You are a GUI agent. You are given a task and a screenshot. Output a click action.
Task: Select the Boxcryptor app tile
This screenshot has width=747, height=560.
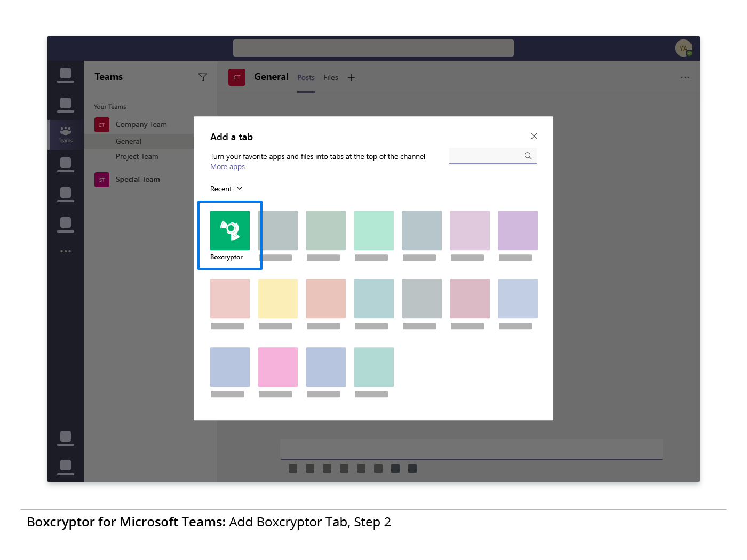point(230,235)
